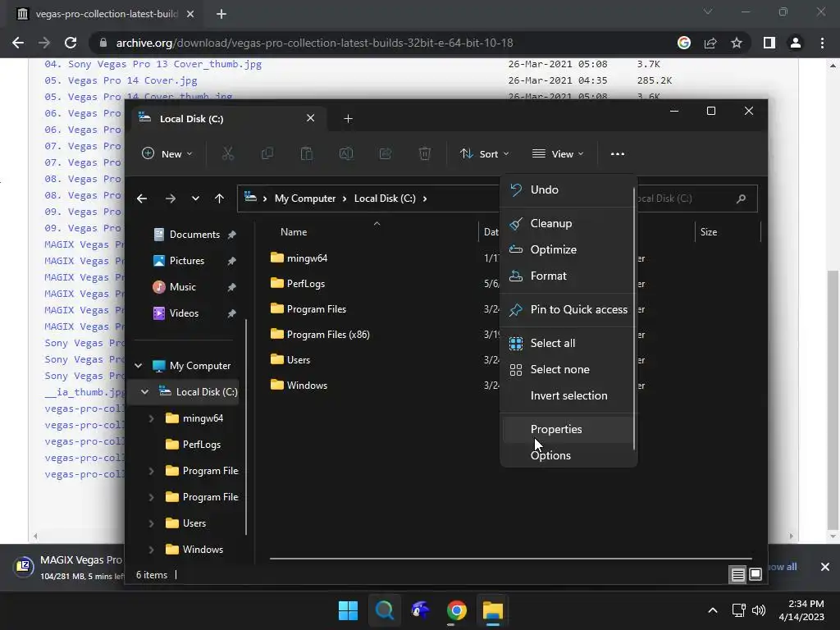Select Cleanup from the menu
The width and height of the screenshot is (840, 630).
point(568,223)
